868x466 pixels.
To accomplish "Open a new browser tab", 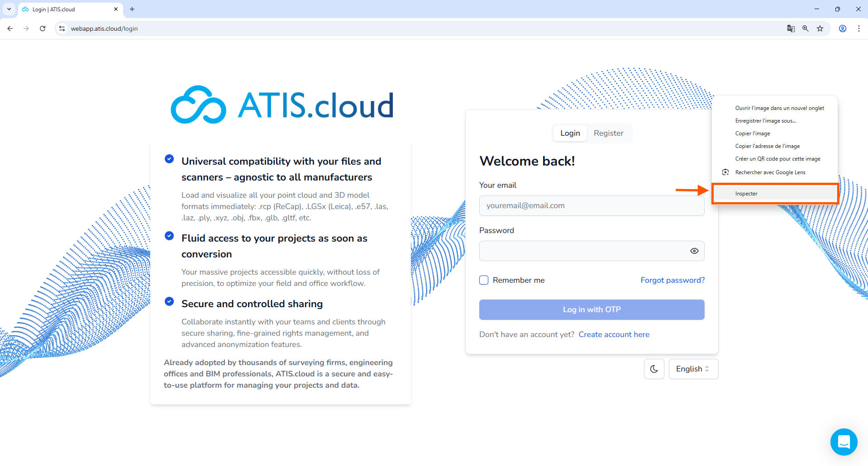I will pos(132,9).
